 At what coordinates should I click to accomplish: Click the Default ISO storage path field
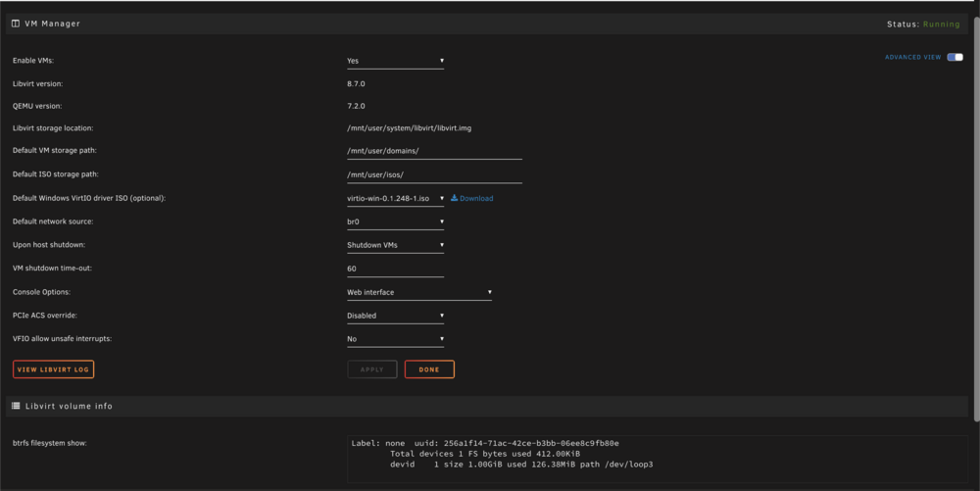coord(434,174)
